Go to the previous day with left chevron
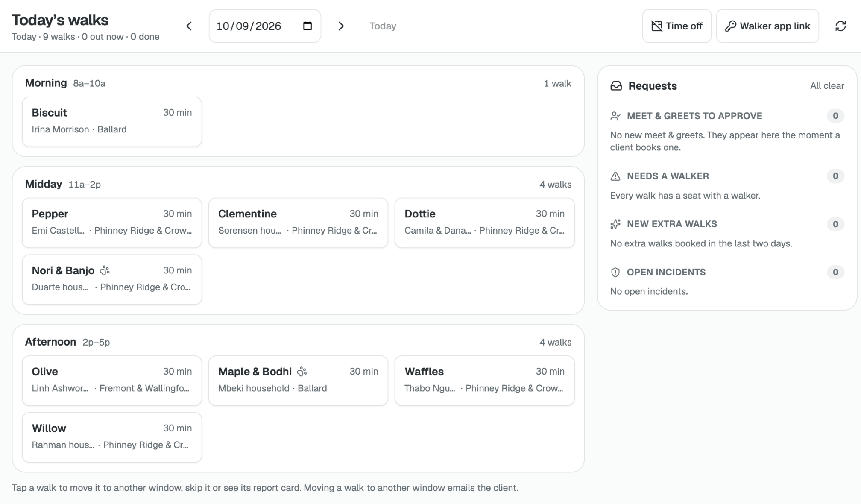This screenshot has height=504, width=861. click(189, 26)
